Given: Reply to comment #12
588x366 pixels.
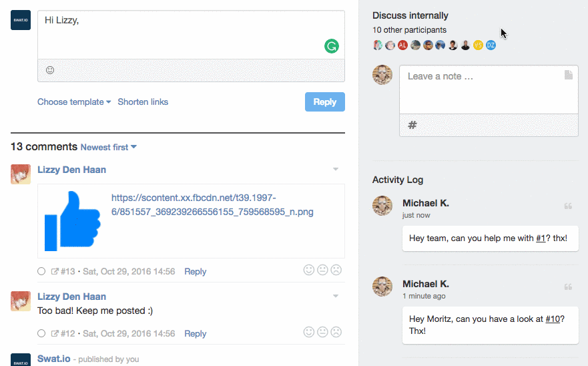Looking at the screenshot, I should click(x=195, y=334).
